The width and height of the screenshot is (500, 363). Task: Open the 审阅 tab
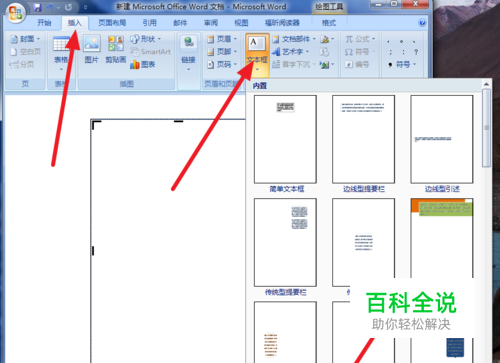click(211, 23)
